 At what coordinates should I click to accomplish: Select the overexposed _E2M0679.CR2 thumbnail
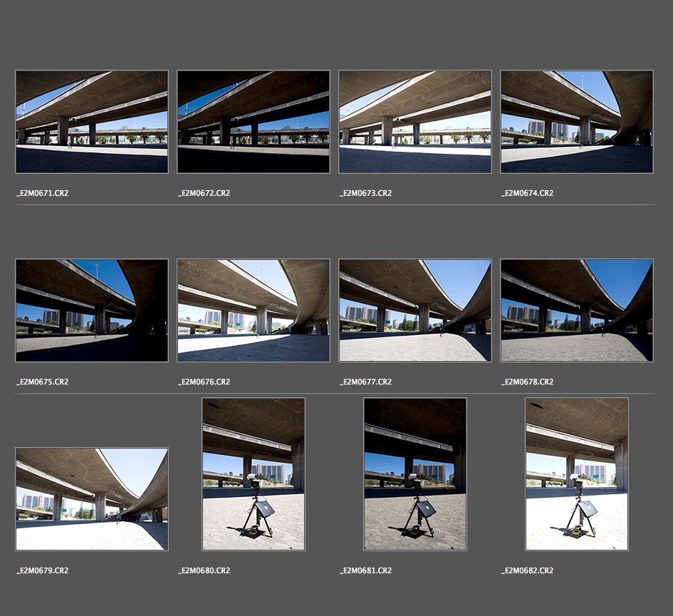[92, 499]
